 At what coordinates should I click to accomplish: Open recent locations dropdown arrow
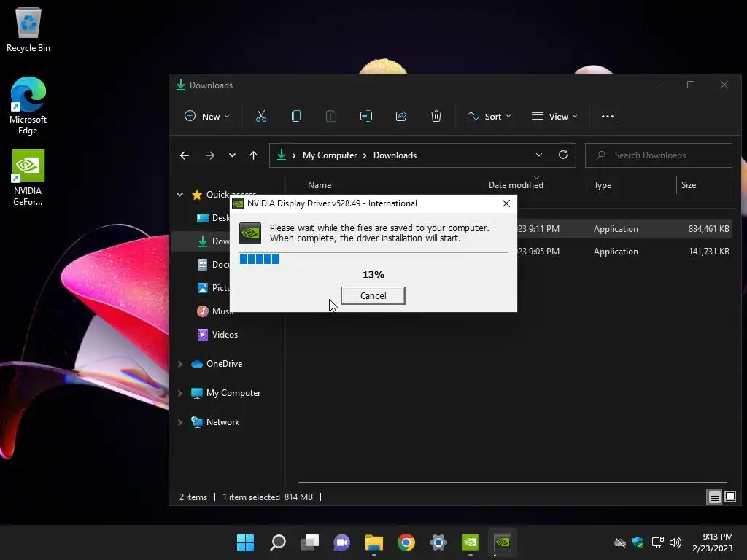point(232,155)
